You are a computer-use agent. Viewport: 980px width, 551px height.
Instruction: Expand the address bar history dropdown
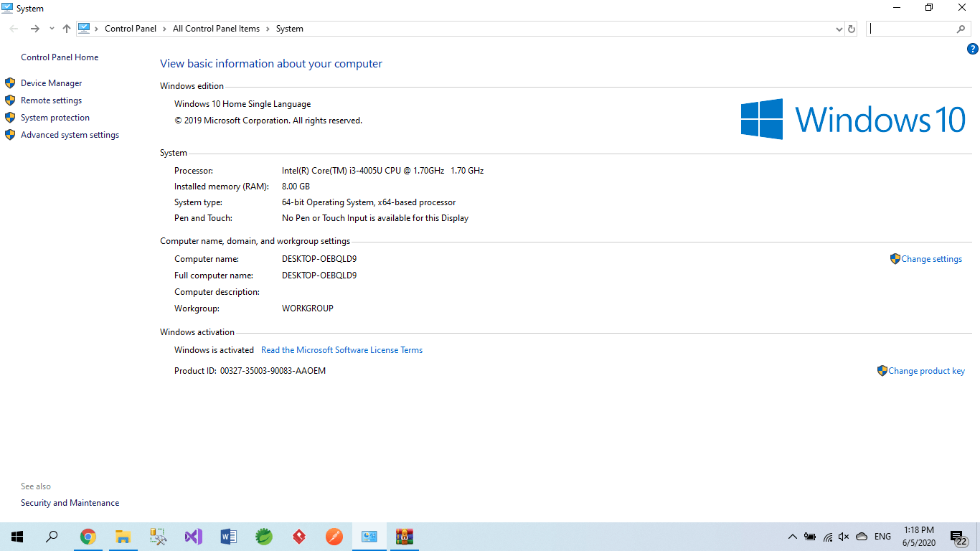pos(839,29)
